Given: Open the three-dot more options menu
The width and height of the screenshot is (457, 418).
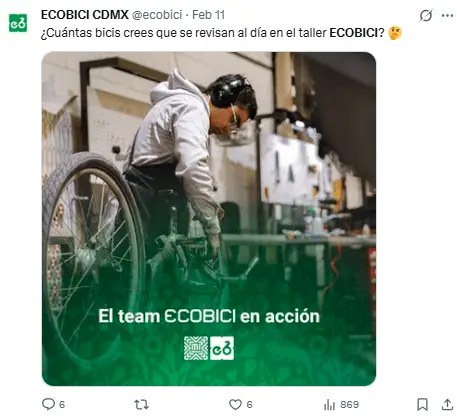Looking at the screenshot, I should pos(447,15).
